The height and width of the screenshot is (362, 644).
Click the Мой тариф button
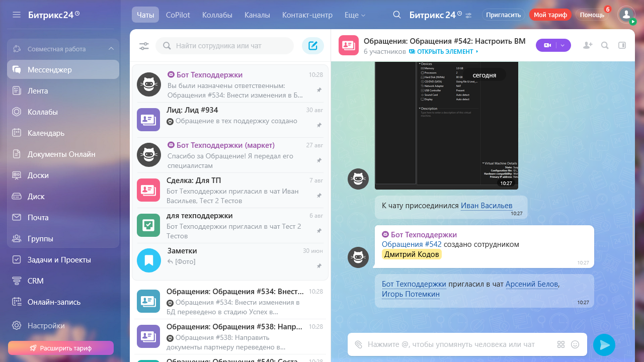(550, 15)
